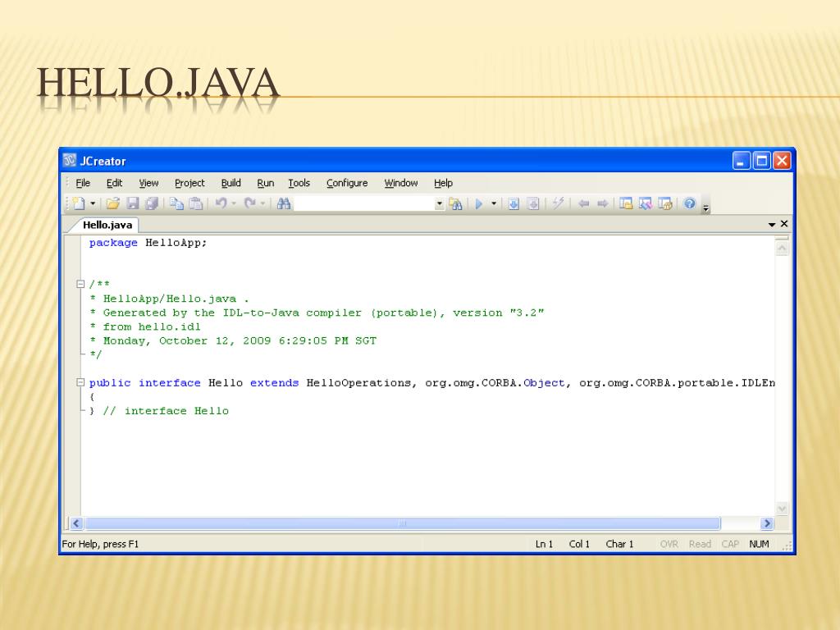Open the Window menu
The width and height of the screenshot is (840, 630).
(400, 183)
